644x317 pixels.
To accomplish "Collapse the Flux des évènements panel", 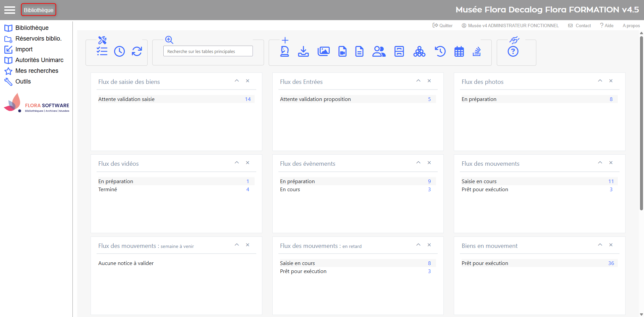I will click(x=418, y=163).
